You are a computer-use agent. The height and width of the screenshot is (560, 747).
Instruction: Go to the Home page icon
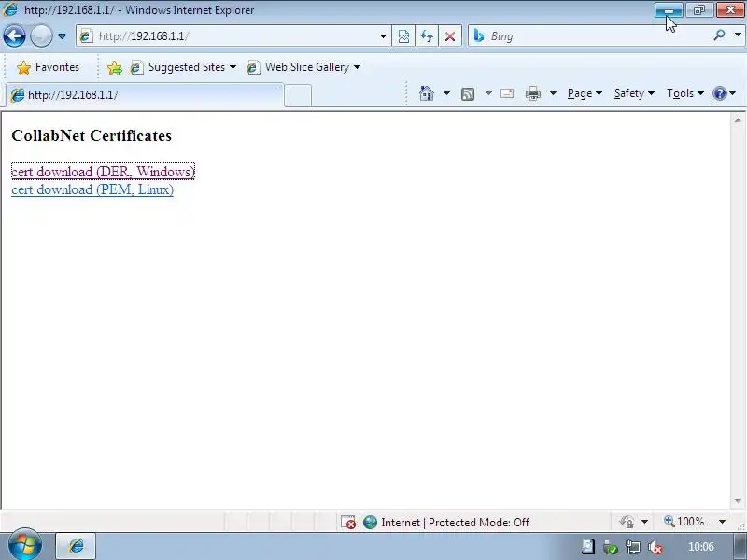[427, 93]
